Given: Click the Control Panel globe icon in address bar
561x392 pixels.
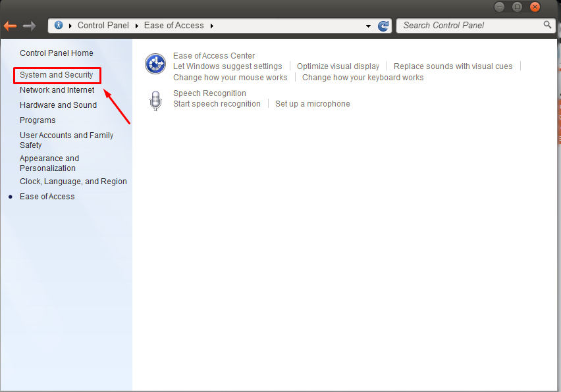Looking at the screenshot, I should (60, 25).
